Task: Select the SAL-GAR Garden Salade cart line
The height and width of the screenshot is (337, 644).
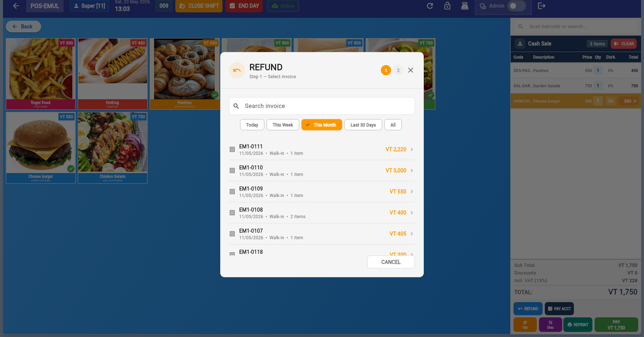Action: tap(576, 86)
